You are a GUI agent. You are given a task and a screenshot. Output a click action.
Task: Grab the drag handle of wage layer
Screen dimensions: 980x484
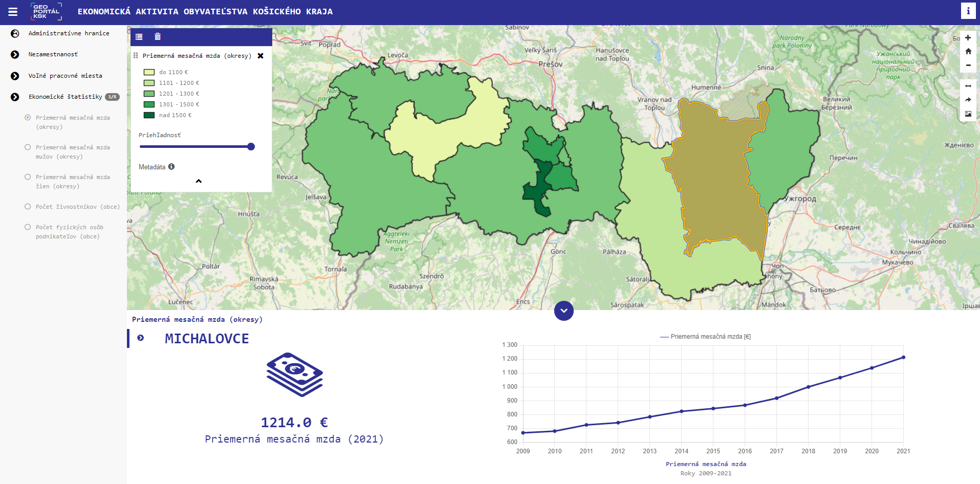[x=136, y=56]
